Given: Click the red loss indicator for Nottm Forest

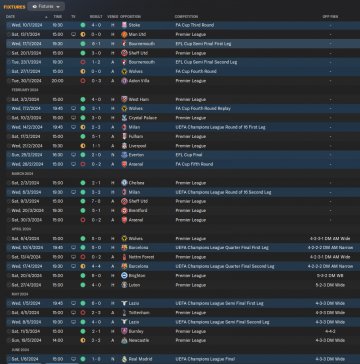Looking at the screenshot, I should (83, 257).
